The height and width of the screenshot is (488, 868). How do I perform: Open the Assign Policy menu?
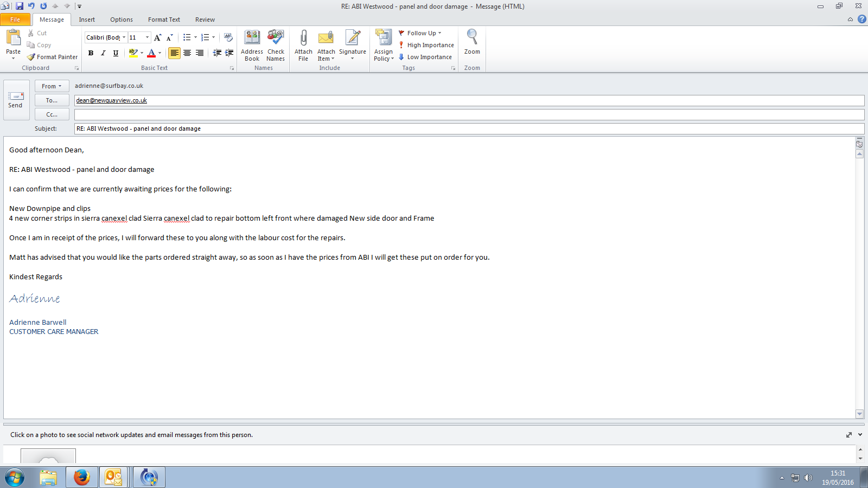click(x=384, y=46)
